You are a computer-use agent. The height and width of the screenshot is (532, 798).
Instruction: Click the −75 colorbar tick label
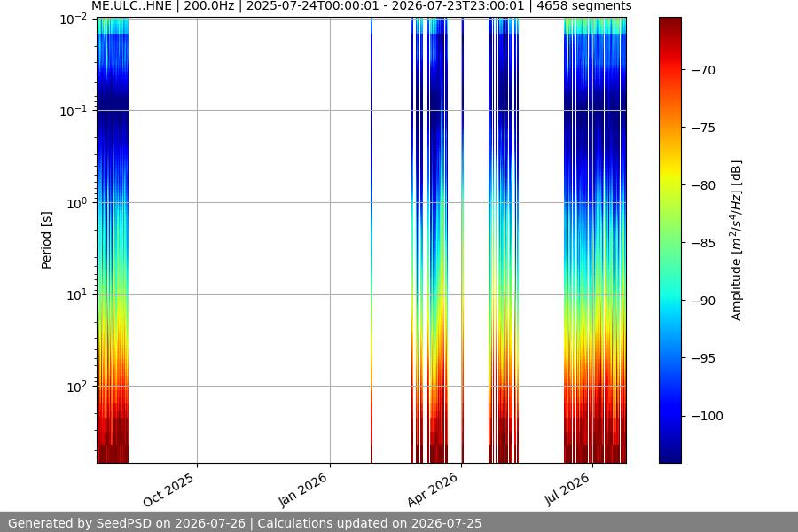703,128
